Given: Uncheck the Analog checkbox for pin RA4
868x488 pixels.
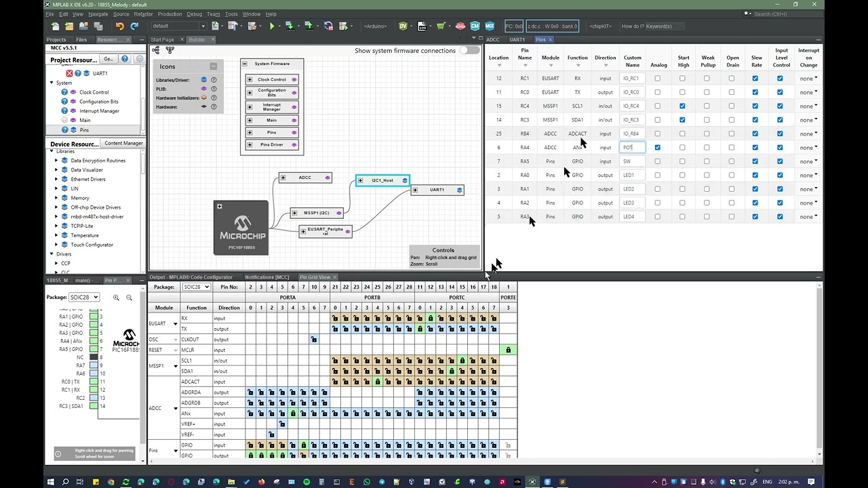Looking at the screenshot, I should pos(657,147).
